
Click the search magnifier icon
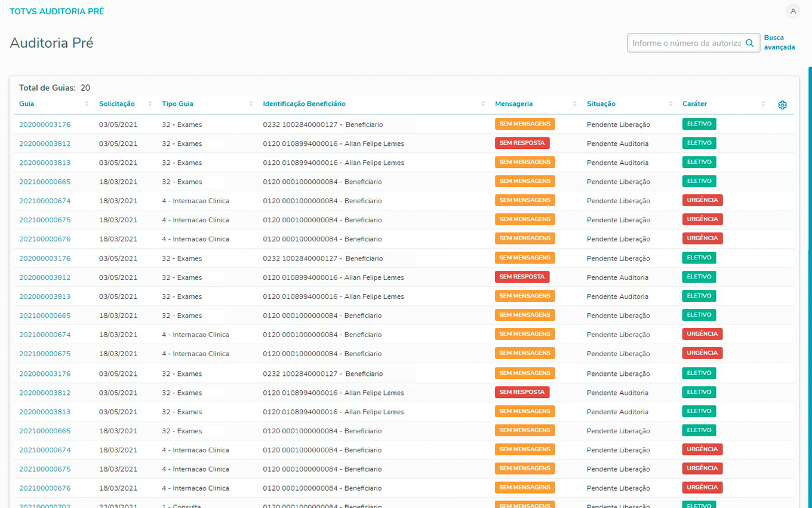750,43
